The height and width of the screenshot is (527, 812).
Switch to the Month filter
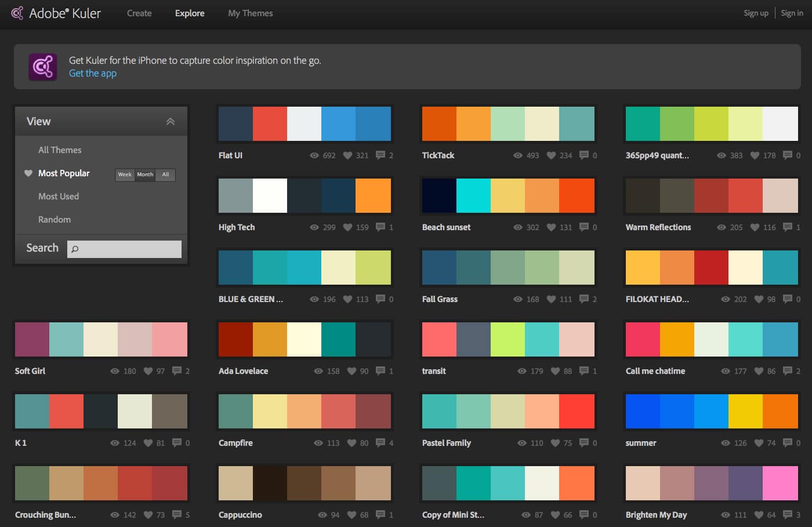pyautogui.click(x=145, y=175)
